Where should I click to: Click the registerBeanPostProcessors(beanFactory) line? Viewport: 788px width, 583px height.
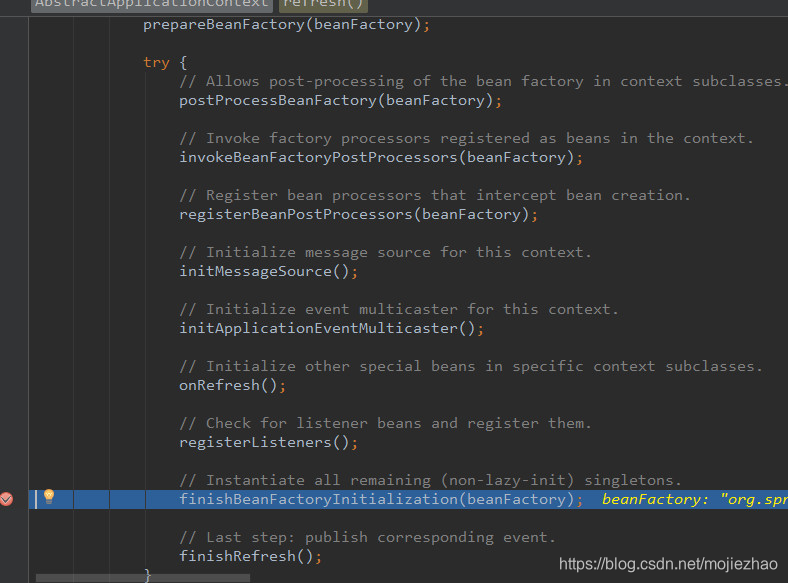358,215
